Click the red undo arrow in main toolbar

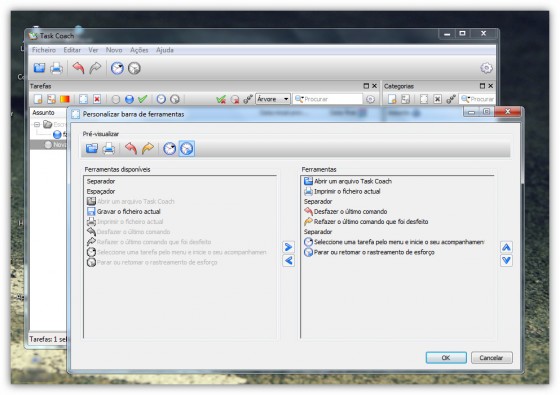tap(78, 68)
